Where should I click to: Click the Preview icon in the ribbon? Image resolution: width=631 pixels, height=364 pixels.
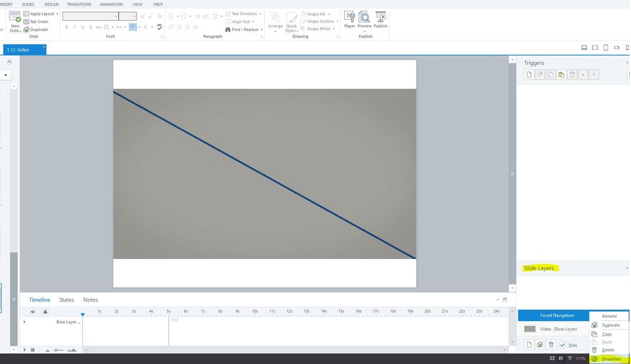pyautogui.click(x=365, y=18)
